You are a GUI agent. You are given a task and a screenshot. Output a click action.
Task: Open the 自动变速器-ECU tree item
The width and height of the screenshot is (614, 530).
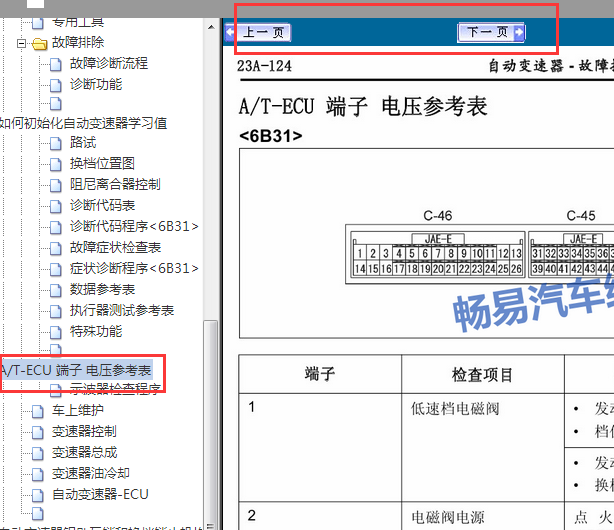(100, 494)
